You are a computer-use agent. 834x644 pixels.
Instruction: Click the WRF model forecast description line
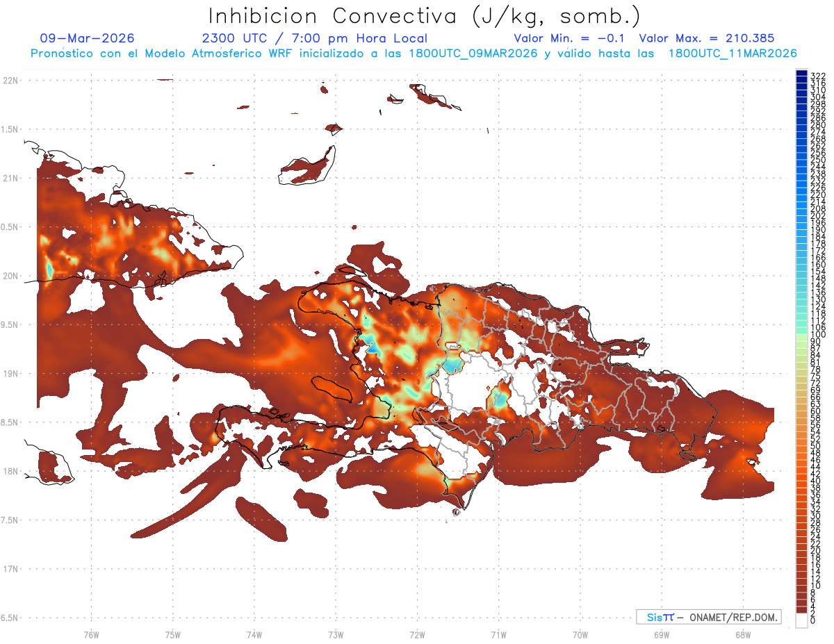click(x=414, y=53)
